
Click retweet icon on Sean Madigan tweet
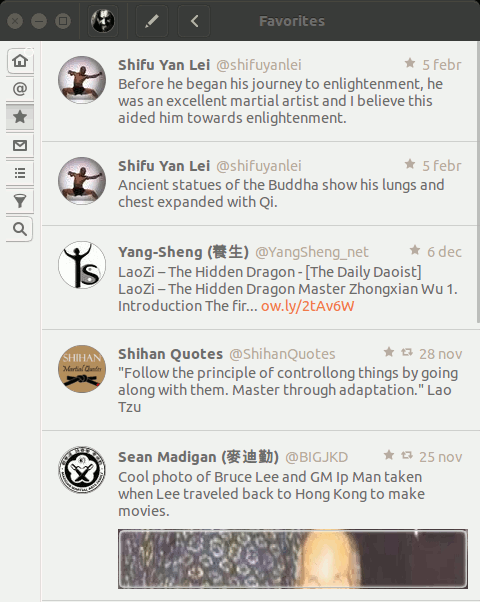click(x=407, y=455)
